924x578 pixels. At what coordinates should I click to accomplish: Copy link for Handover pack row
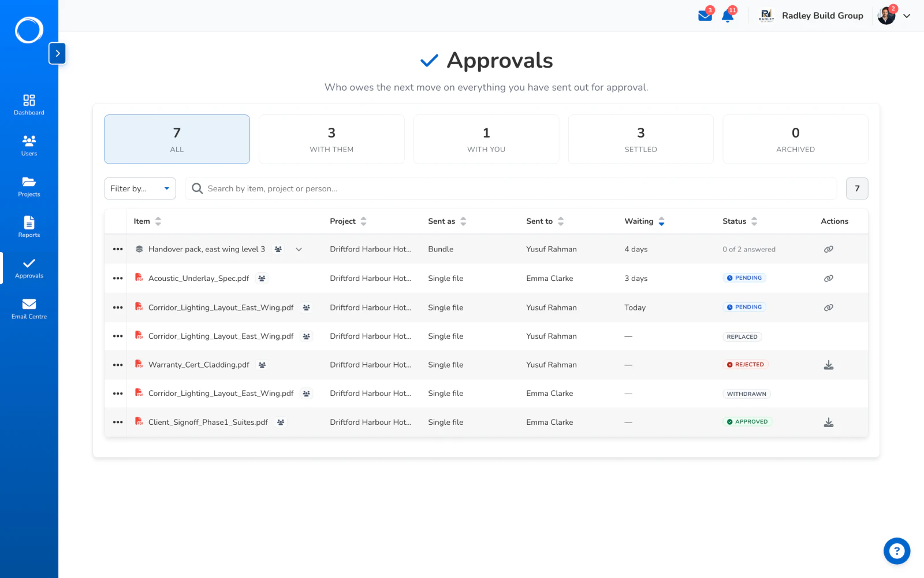click(829, 249)
